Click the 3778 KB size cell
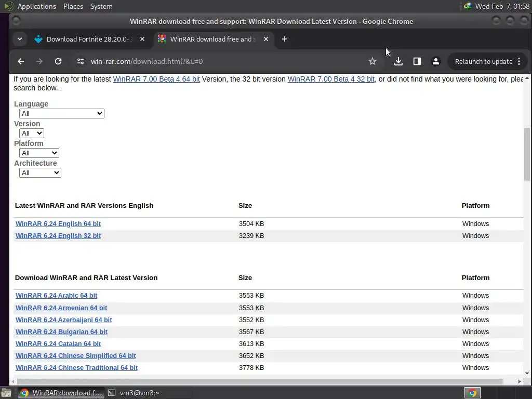The height and width of the screenshot is (399, 532). 251,367
